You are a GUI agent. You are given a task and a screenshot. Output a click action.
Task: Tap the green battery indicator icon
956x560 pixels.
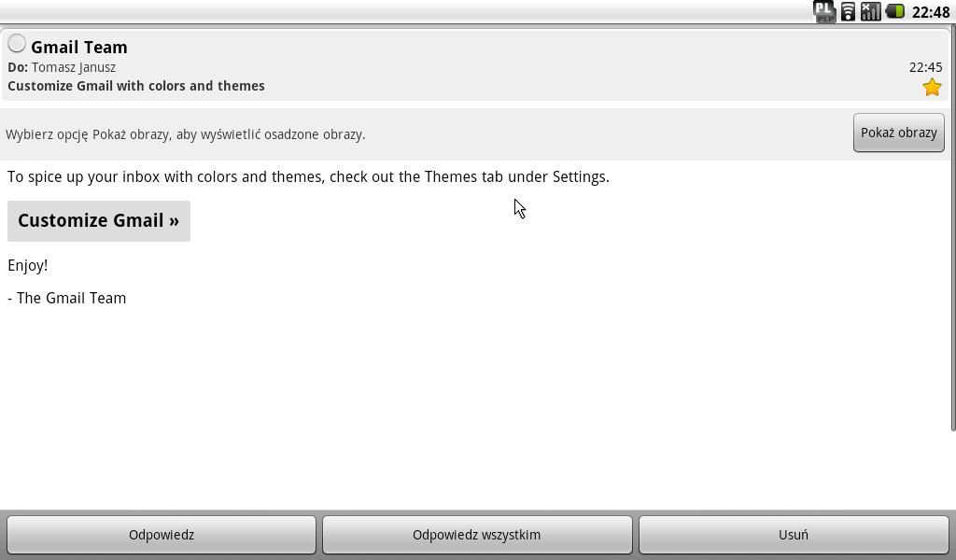coord(895,11)
